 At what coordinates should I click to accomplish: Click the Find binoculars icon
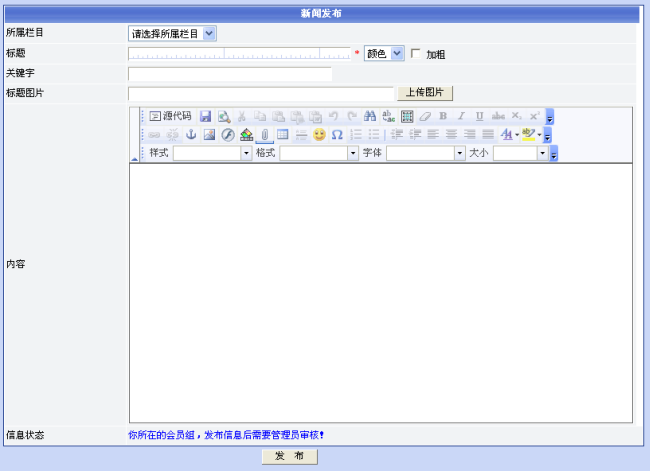[x=370, y=116]
